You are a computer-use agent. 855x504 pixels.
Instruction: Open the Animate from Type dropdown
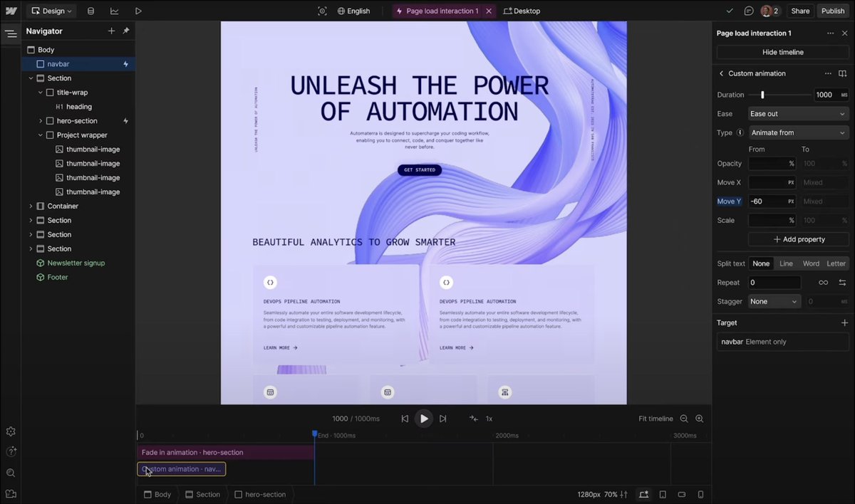click(x=798, y=132)
